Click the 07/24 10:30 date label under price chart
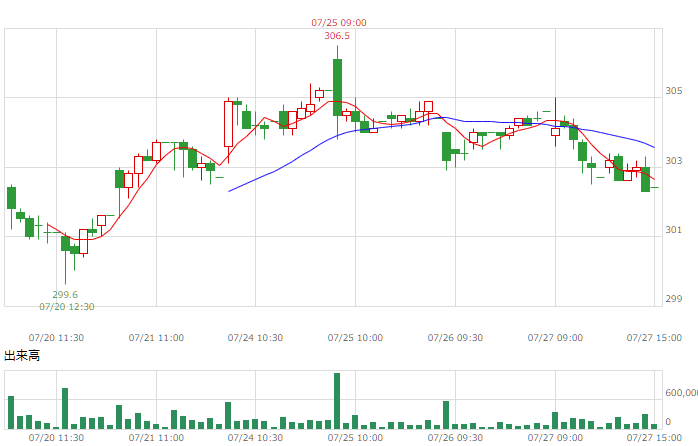698x446 pixels. [x=256, y=338]
